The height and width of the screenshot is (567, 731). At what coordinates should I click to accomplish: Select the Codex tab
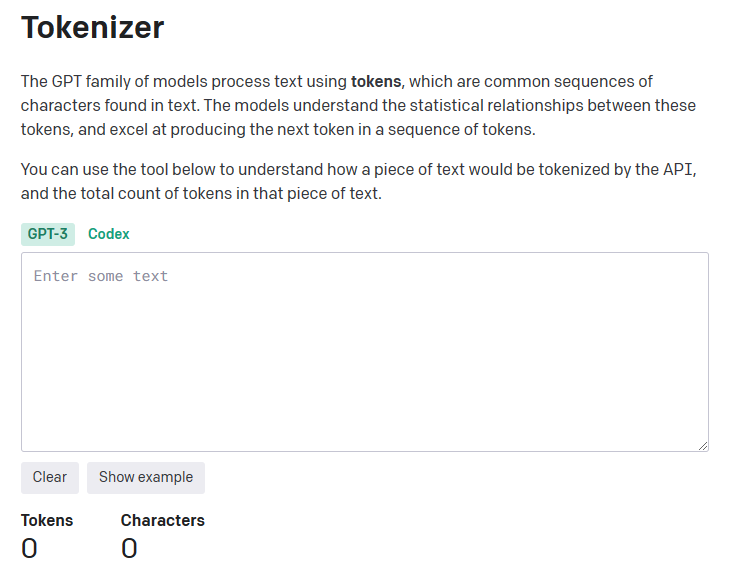click(x=108, y=234)
